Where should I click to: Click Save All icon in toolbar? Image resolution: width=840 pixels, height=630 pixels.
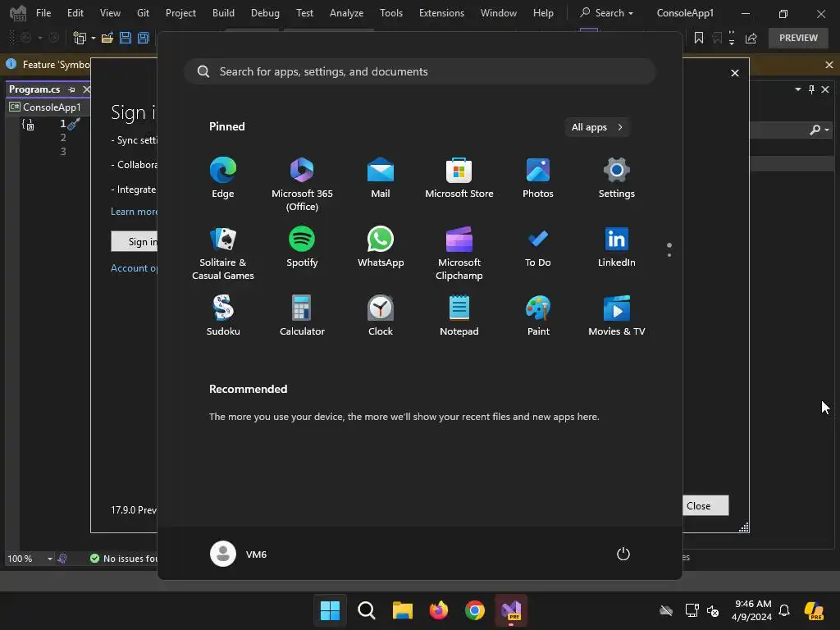coord(144,38)
